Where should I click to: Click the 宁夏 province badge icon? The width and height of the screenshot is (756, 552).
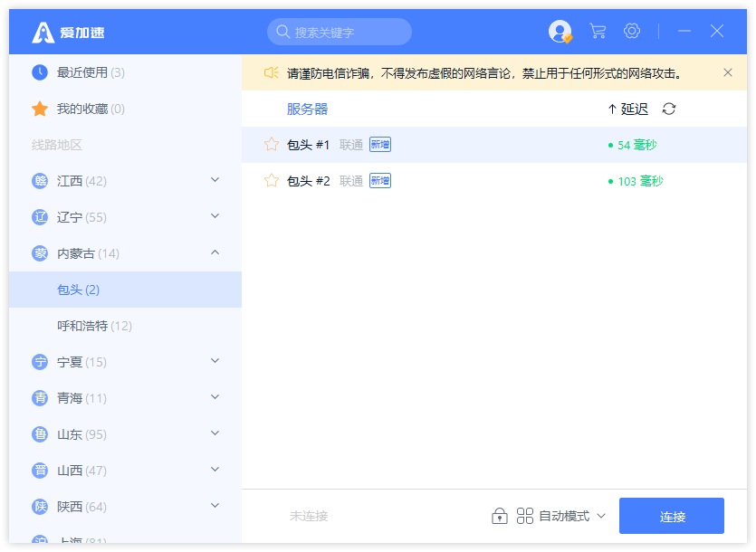(40, 362)
